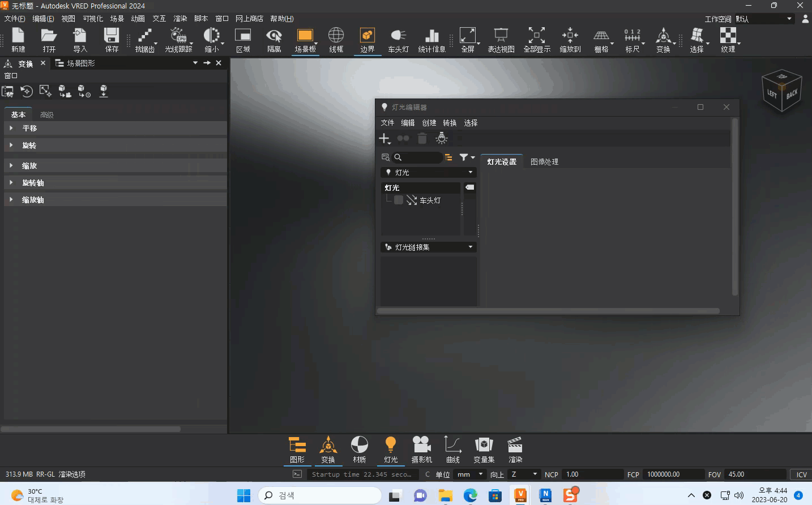Open the 转换 menu in light editor

pyautogui.click(x=450, y=123)
